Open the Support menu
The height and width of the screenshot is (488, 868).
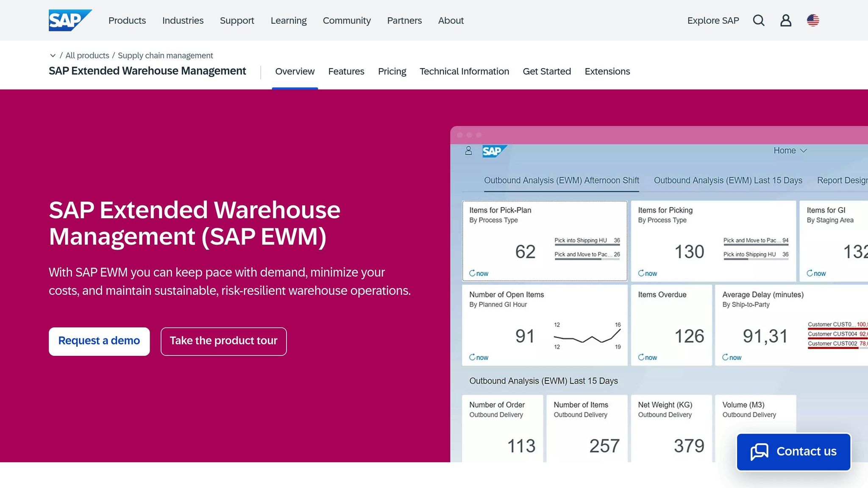pyautogui.click(x=237, y=20)
